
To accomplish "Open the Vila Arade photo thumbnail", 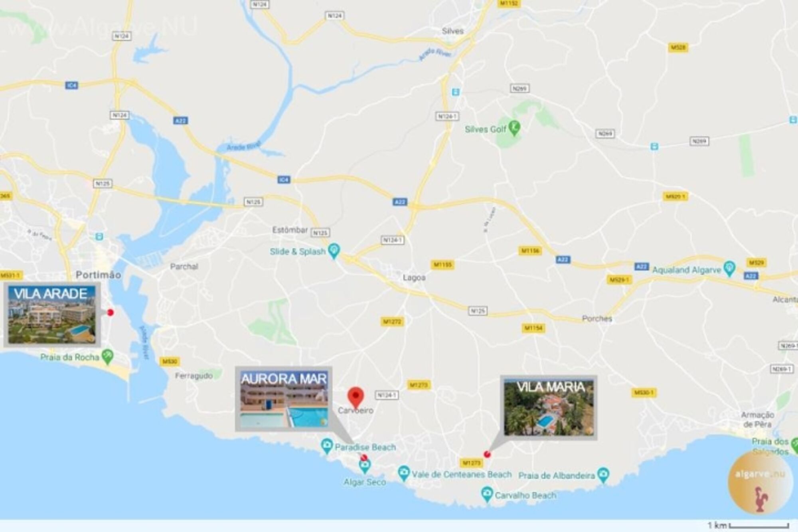I will point(51,315).
